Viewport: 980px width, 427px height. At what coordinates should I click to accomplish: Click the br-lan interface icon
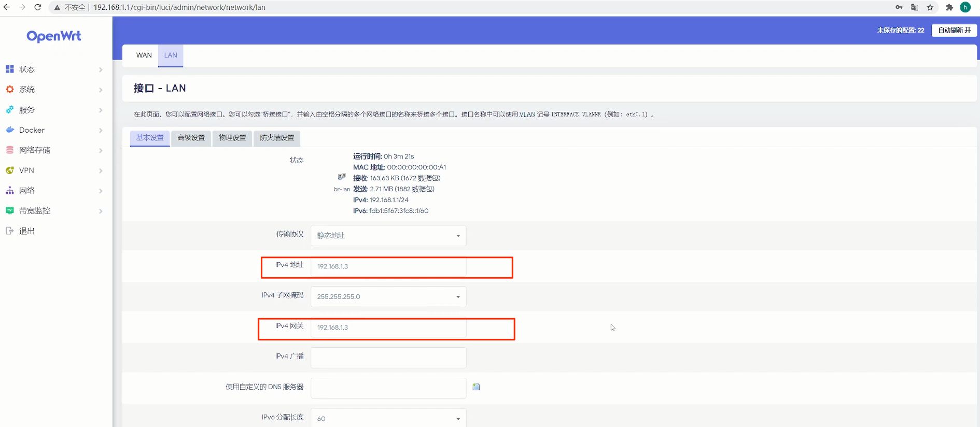point(342,177)
